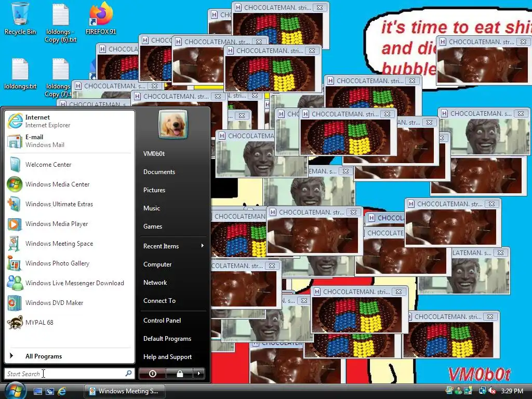Viewport: 532px width, 399px height.
Task: Open Pictures from the Start menu
Action: click(174, 190)
